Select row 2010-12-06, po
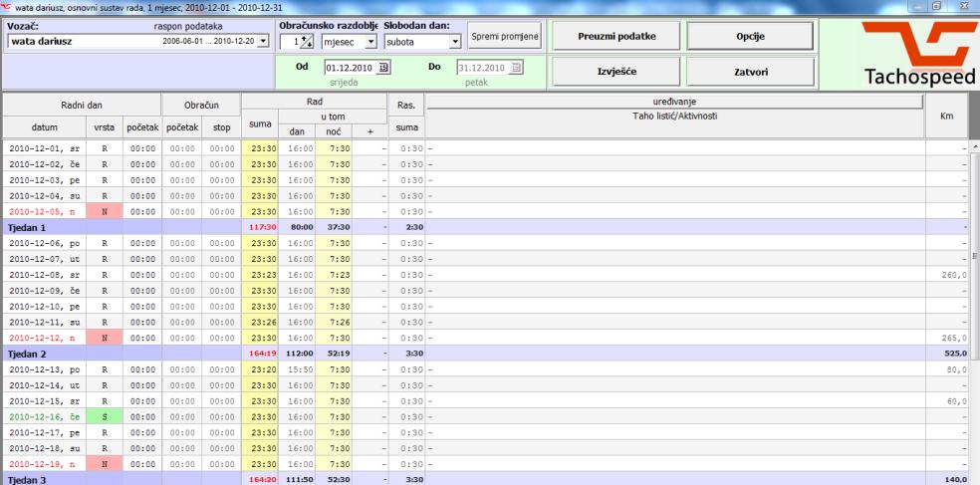This screenshot has width=980, height=485. click(x=485, y=243)
